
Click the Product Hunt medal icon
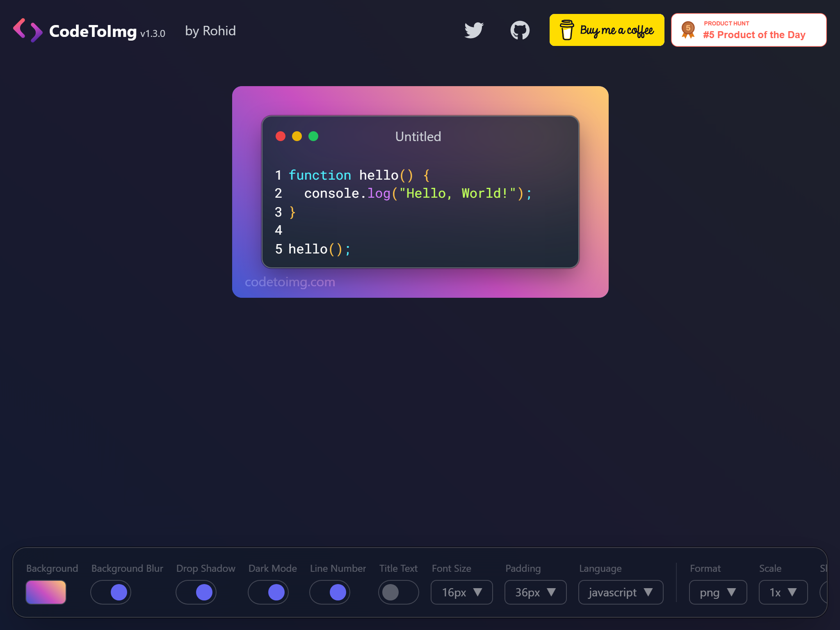pos(687,29)
